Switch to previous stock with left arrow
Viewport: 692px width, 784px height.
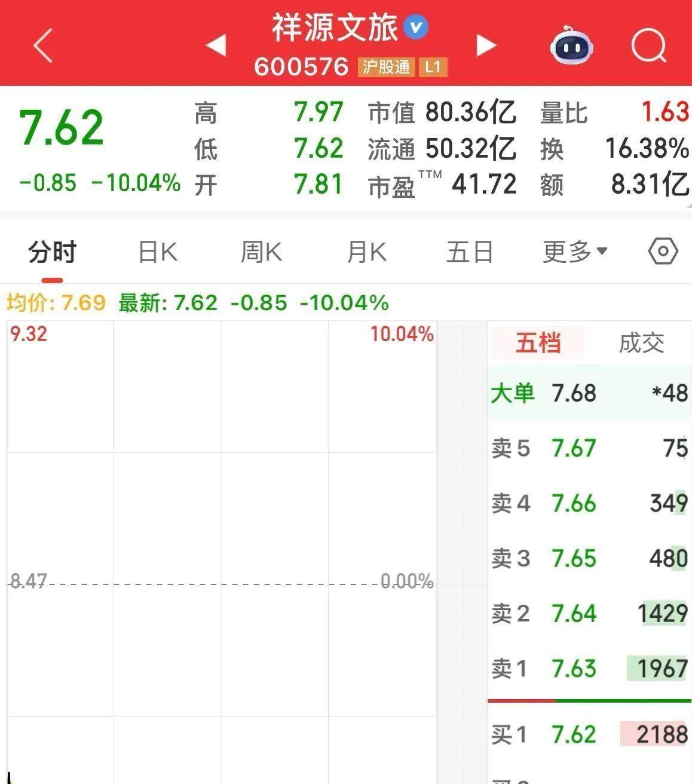216,45
